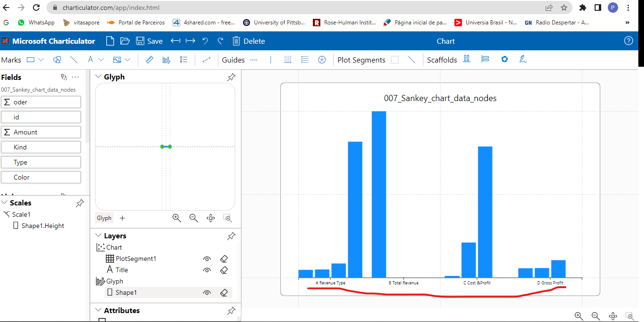Select the 2D region plot segment
644x322 pixels.
tap(395, 60)
